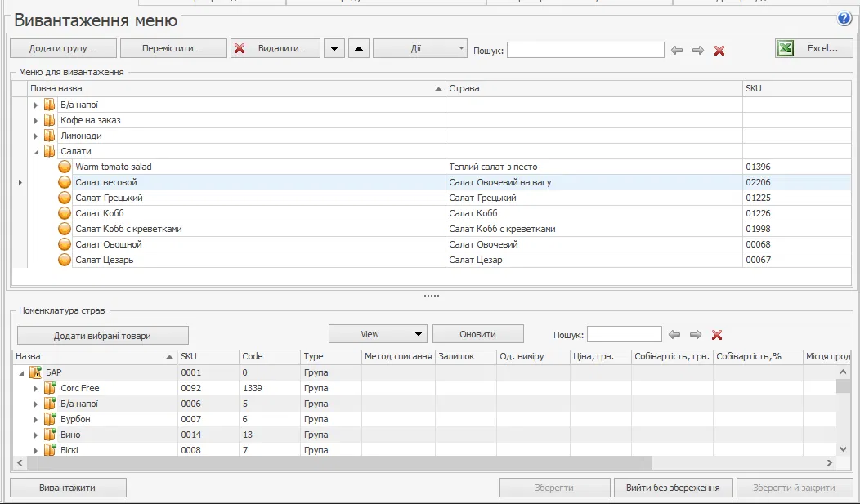The width and height of the screenshot is (860, 504).
Task: Clear the top search with red X
Action: (x=719, y=51)
